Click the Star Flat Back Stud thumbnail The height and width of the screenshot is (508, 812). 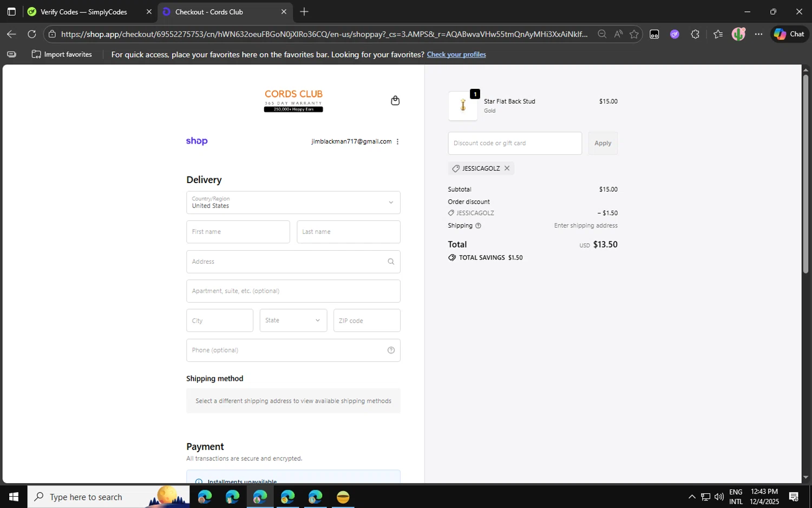click(x=463, y=106)
